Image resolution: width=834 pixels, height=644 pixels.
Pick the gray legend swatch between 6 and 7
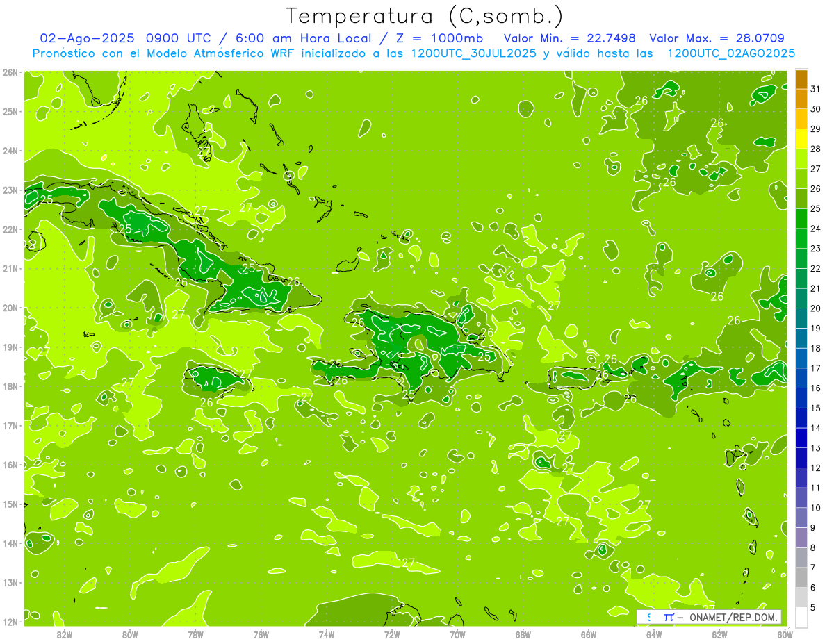[801, 577]
